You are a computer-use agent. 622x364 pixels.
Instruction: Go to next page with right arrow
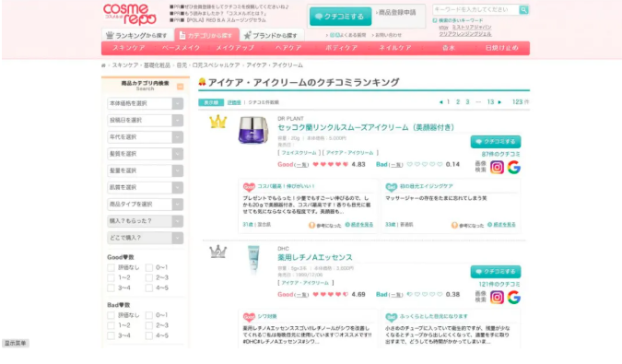pyautogui.click(x=499, y=102)
